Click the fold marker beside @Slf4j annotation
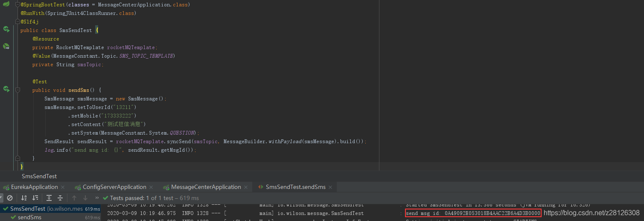 18,22
